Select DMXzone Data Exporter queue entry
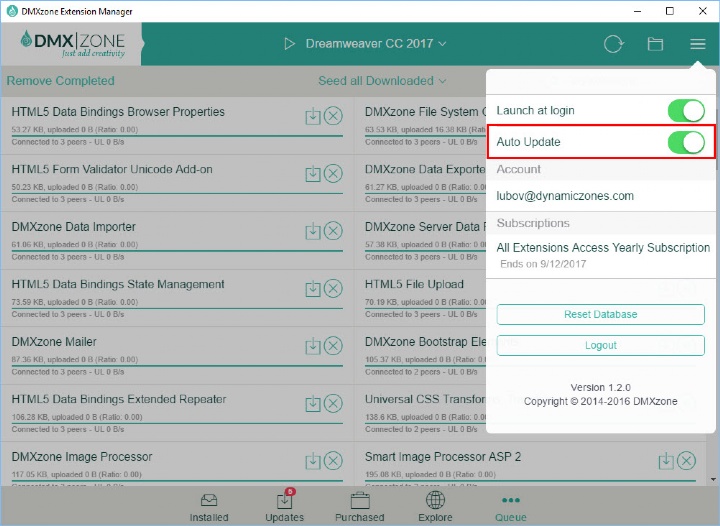This screenshot has width=720, height=526. tap(420, 183)
